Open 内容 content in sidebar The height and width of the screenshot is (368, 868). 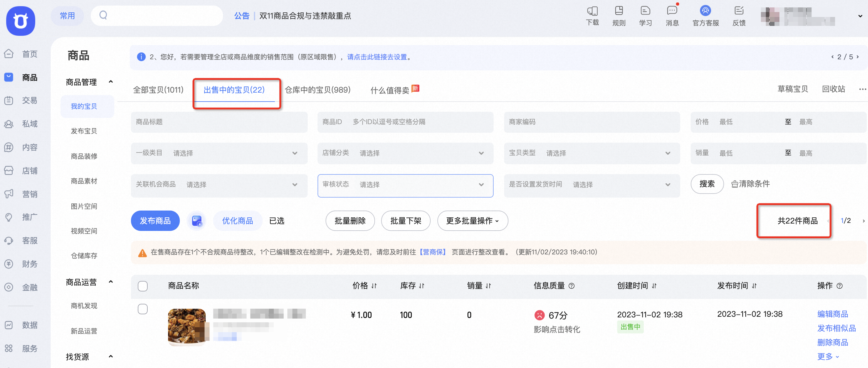(x=21, y=148)
